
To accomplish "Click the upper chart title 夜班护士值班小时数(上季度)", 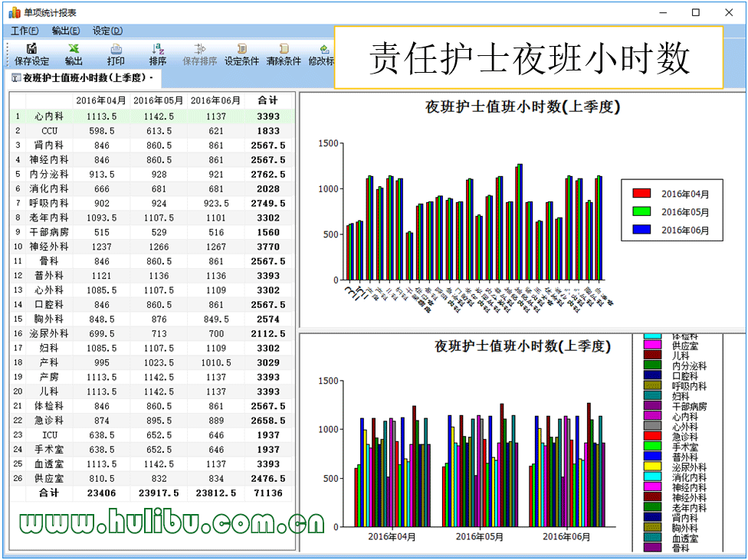I will click(x=523, y=106).
